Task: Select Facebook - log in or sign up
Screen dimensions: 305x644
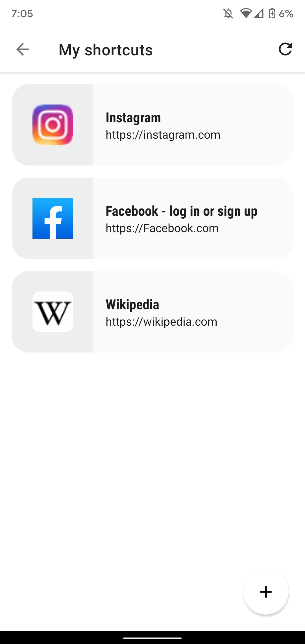Action: tap(182, 211)
